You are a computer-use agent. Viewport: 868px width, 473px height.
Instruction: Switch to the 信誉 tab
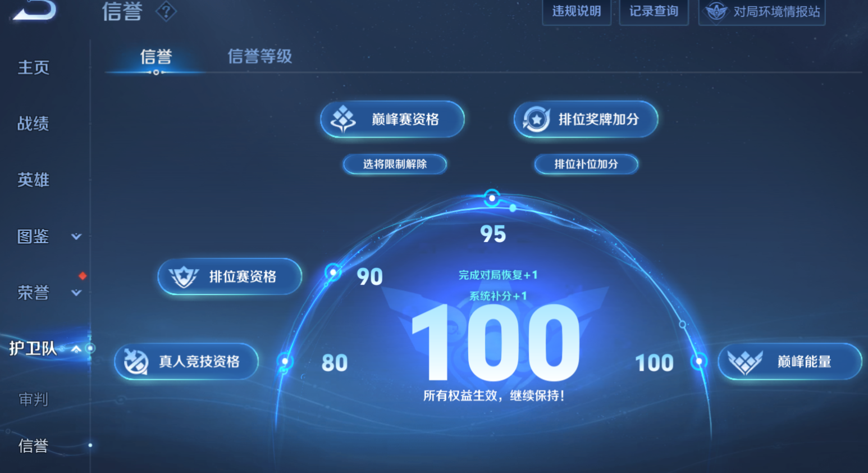[x=156, y=57]
